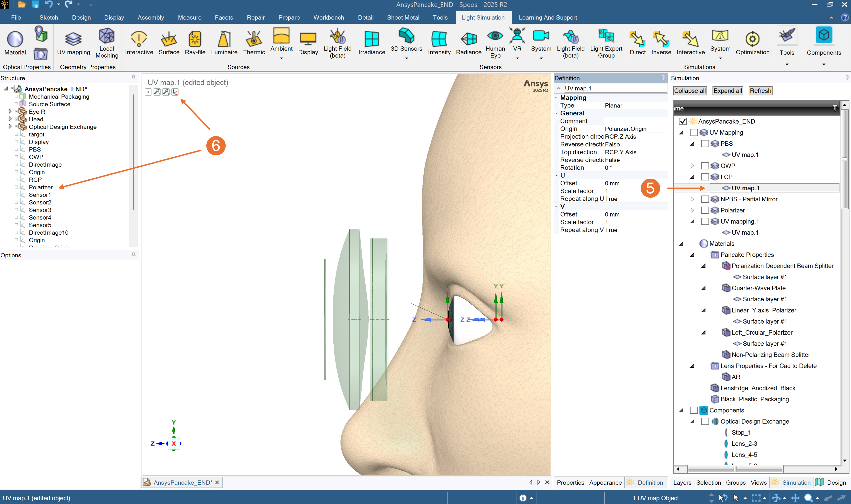Close the AnsysPancake_END document tab

pyautogui.click(x=217, y=483)
